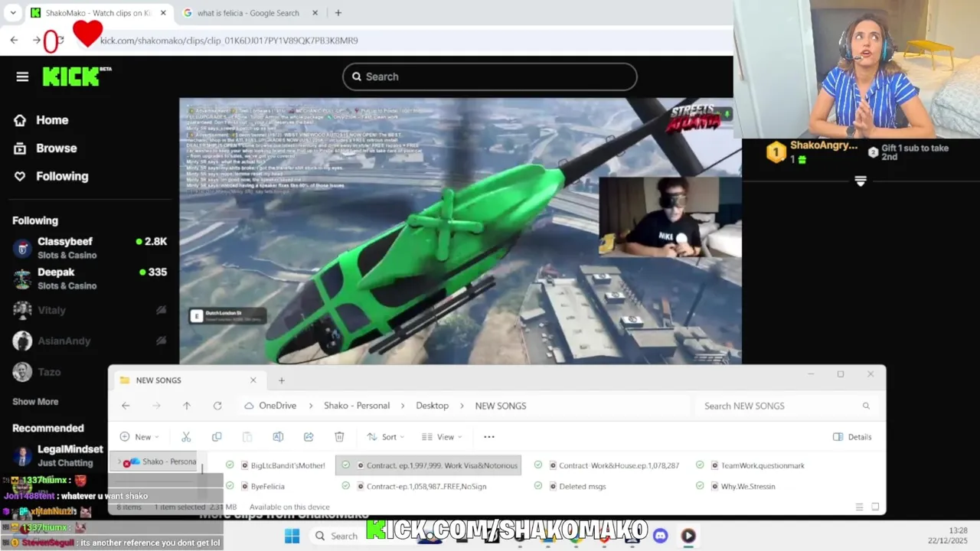Image resolution: width=980 pixels, height=551 pixels.
Task: Click the search magnifier in Explorer search box
Action: coord(866,406)
